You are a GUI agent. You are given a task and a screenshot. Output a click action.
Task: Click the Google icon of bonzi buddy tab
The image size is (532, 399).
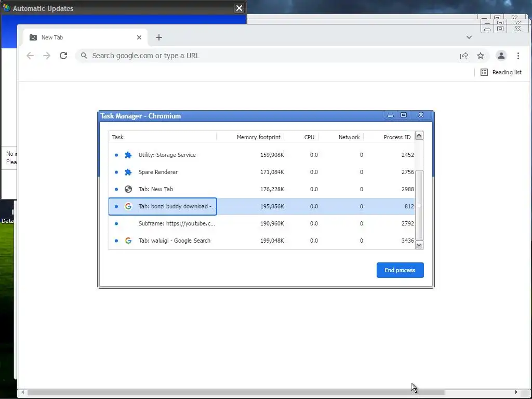pyautogui.click(x=128, y=206)
